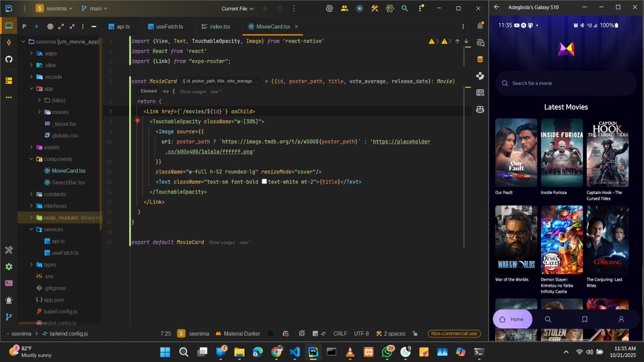Viewport: 644px width, 362px height.
Task: Click the intention lightbulb in the gutter
Action: 137,121
